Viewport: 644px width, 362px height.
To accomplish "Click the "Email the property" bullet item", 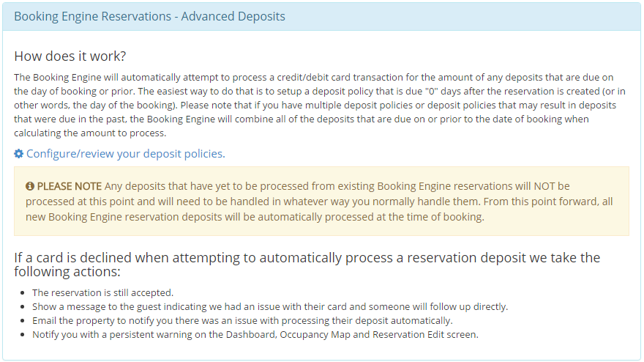I will tap(242, 320).
